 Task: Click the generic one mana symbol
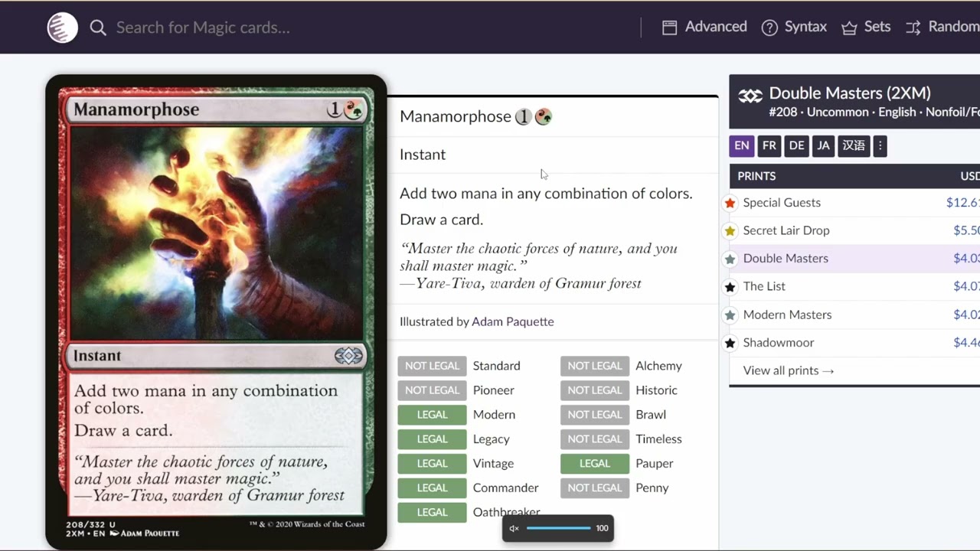click(x=523, y=117)
